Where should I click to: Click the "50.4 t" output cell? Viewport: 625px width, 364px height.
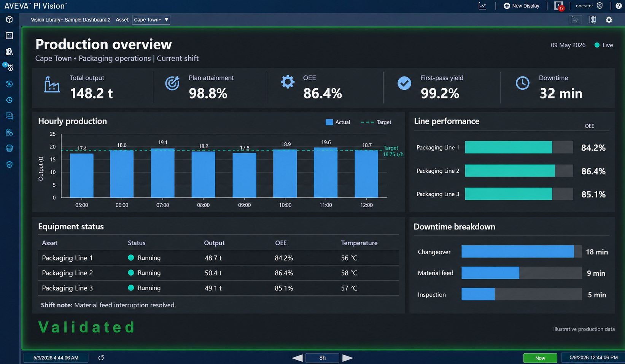(213, 273)
